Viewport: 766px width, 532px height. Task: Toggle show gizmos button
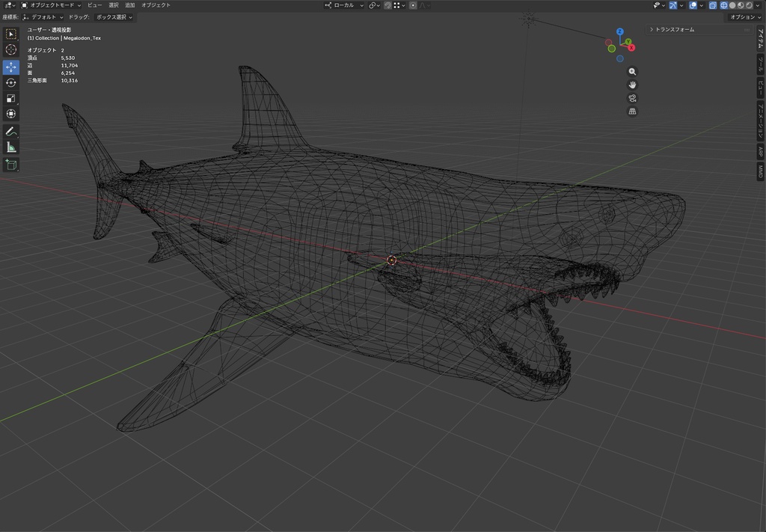(672, 5)
